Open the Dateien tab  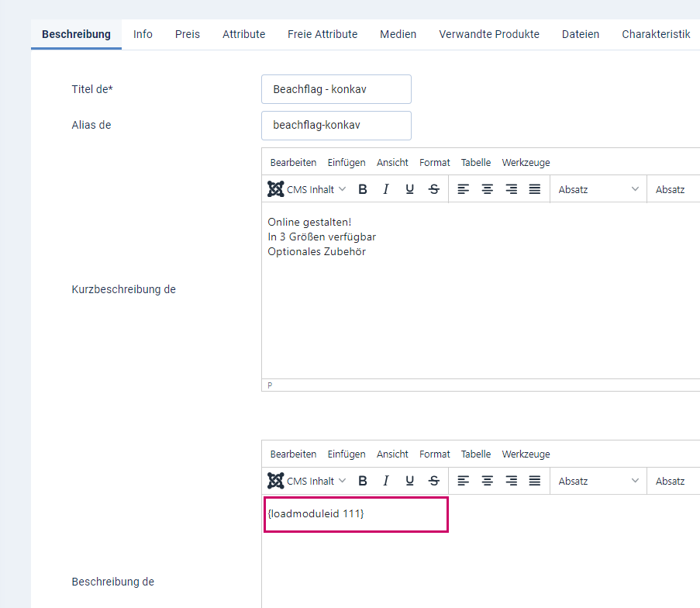pyautogui.click(x=581, y=34)
